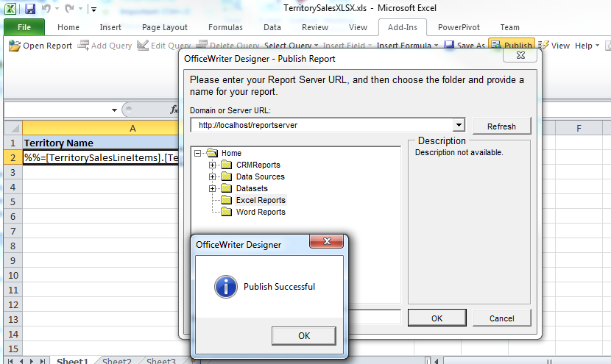Click the Refresh button
Image resolution: width=611 pixels, height=364 pixels.
pos(501,126)
